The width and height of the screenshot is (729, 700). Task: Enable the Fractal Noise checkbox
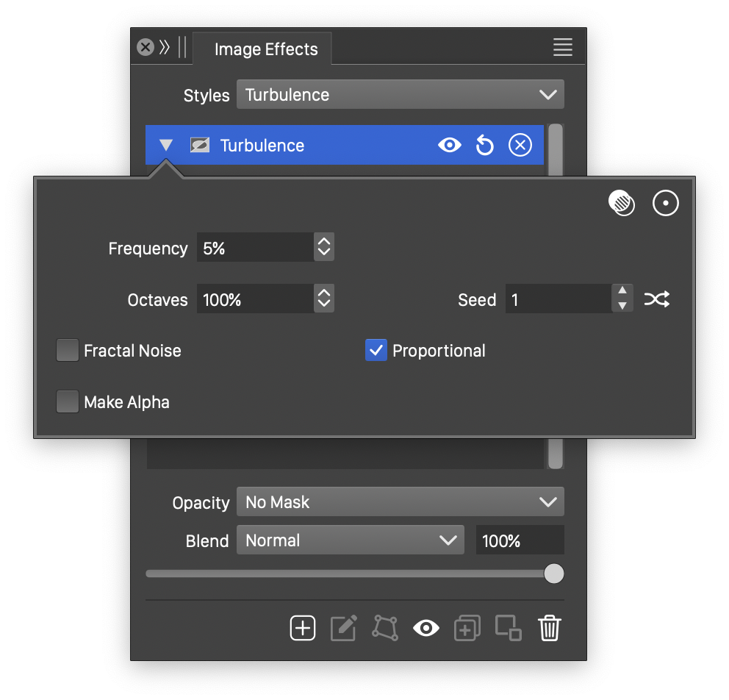pyautogui.click(x=68, y=351)
